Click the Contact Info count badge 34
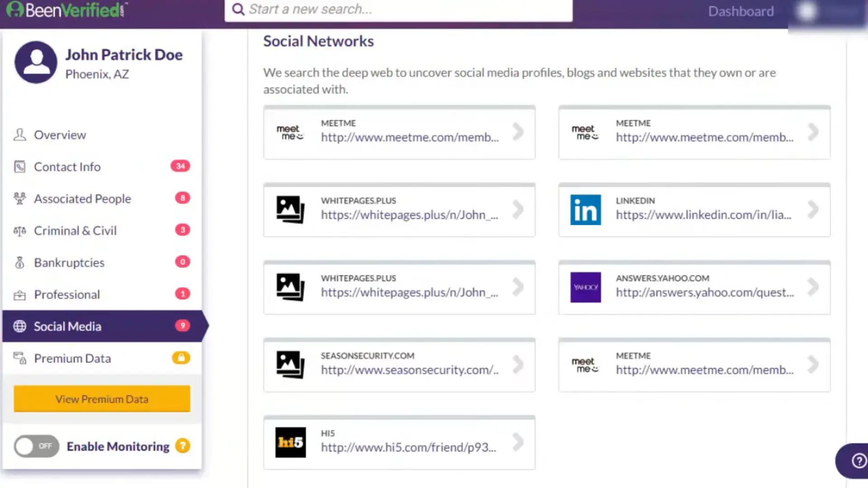Image resolution: width=868 pixels, height=488 pixels. pos(180,166)
